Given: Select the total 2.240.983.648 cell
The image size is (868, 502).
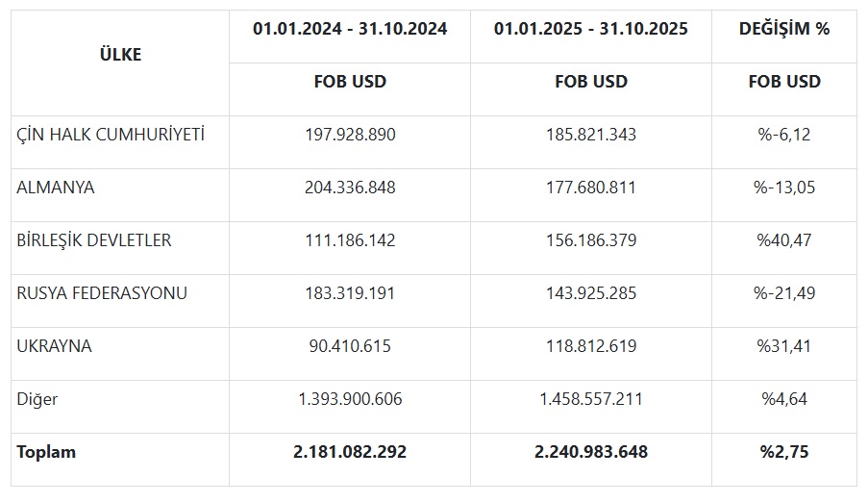Looking at the screenshot, I should 591,452.
